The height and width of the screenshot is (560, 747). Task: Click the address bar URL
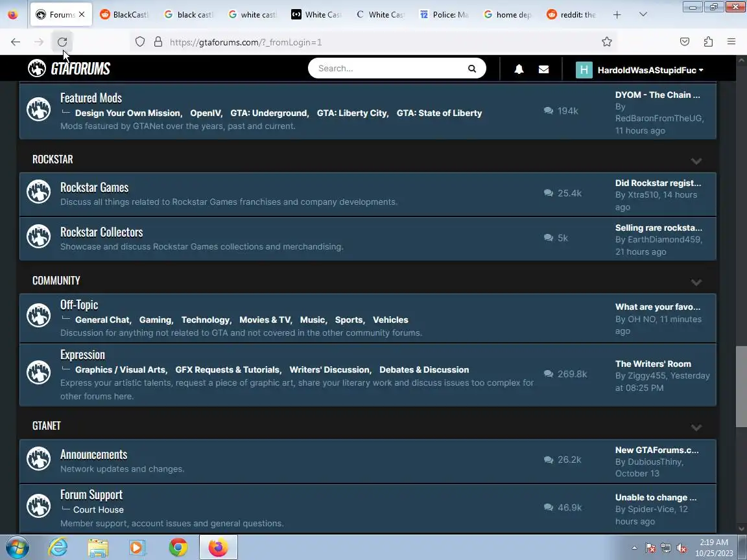coord(246,42)
